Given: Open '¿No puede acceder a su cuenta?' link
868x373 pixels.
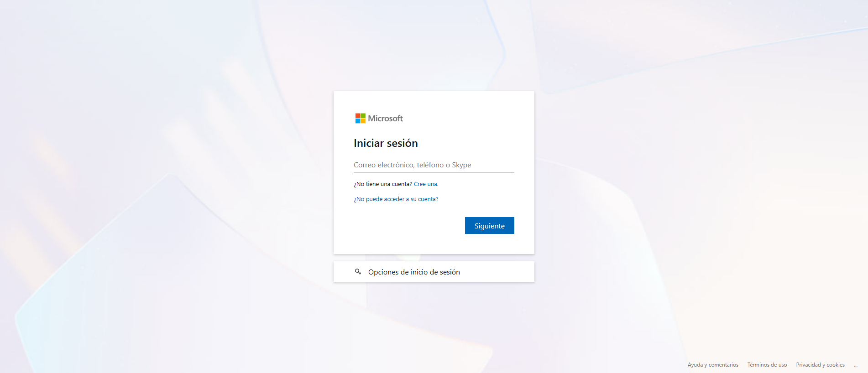Looking at the screenshot, I should [x=396, y=199].
